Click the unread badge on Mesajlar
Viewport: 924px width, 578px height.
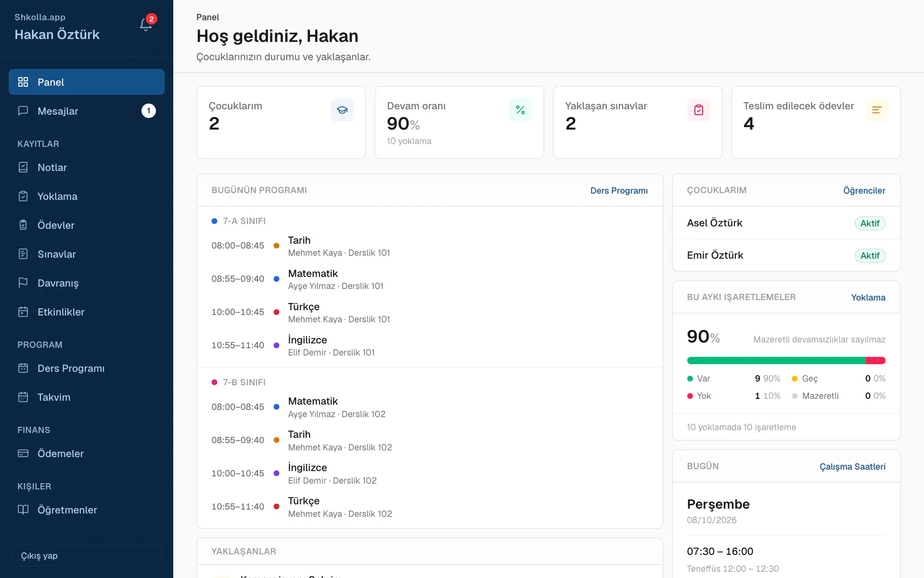tap(148, 111)
